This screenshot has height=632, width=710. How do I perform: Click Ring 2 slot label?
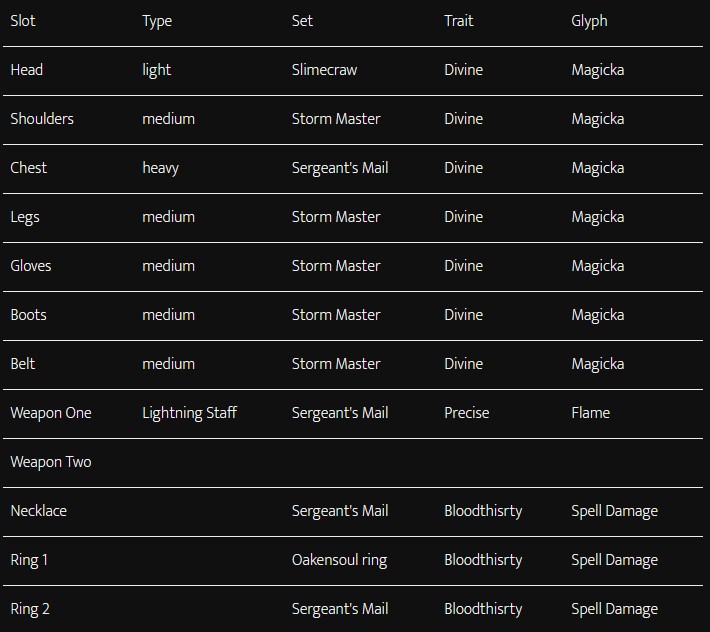(30, 609)
